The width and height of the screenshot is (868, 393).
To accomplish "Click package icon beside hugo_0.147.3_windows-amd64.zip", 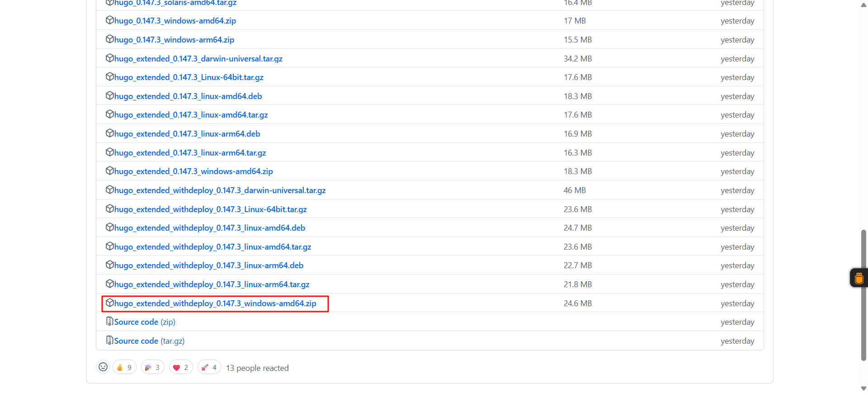I will click(x=109, y=20).
